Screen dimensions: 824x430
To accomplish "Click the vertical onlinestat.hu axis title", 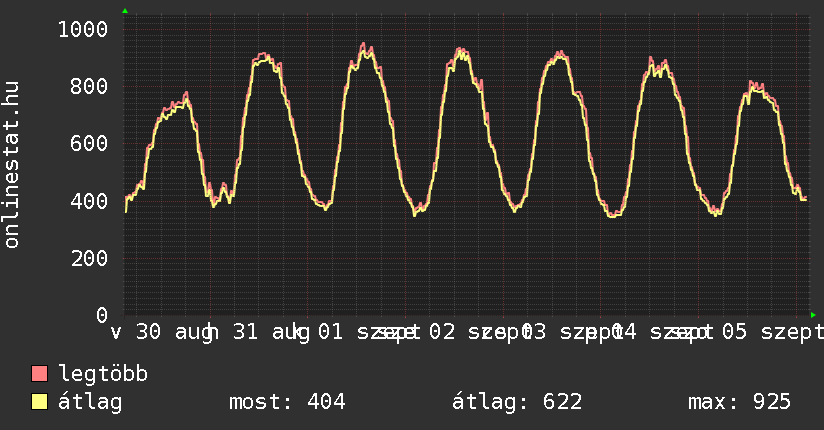I will click(x=11, y=165).
